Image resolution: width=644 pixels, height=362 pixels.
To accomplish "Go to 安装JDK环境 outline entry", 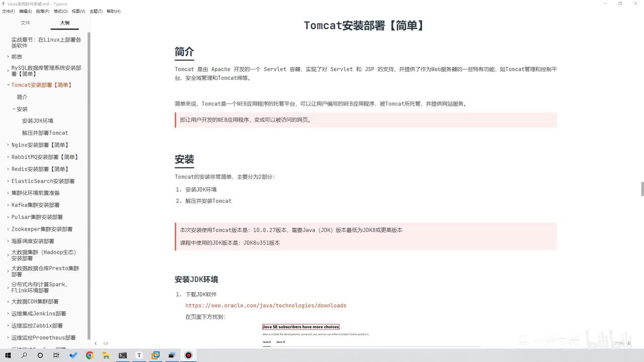I will 38,121.
